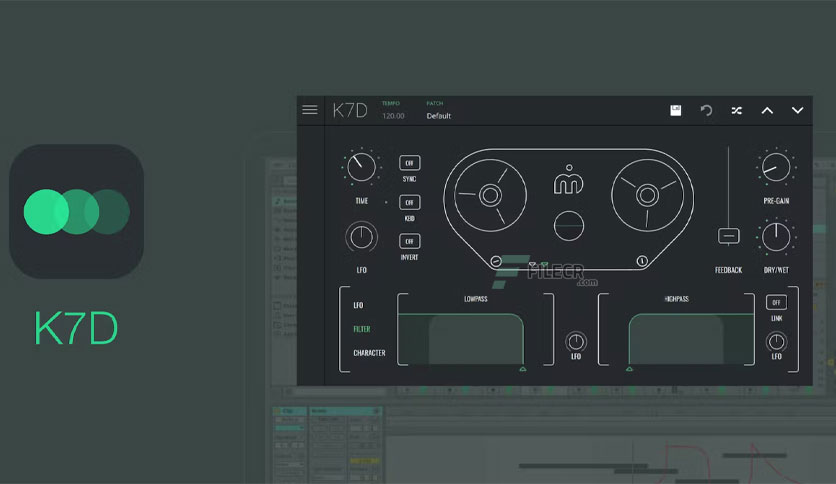Select the FILTER tab
Screen dimensions: 836x484
coord(361,329)
